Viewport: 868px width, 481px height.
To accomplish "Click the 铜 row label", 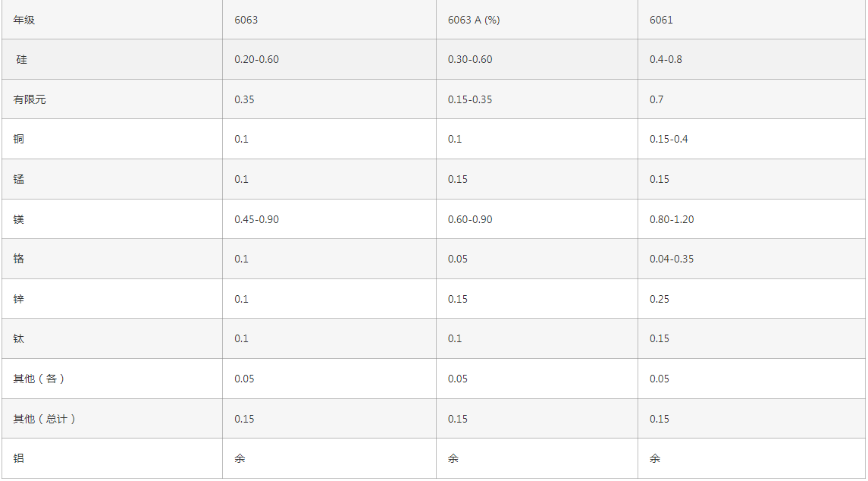I will 19,139.
